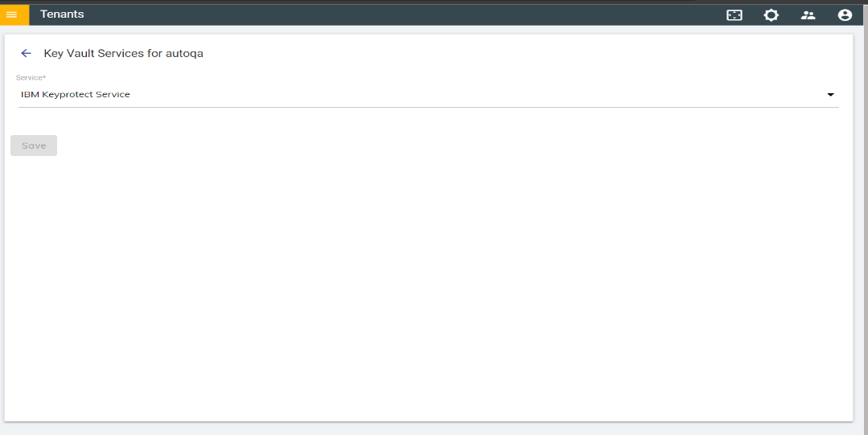Go back using the left arrow
868x435 pixels.
pos(26,53)
